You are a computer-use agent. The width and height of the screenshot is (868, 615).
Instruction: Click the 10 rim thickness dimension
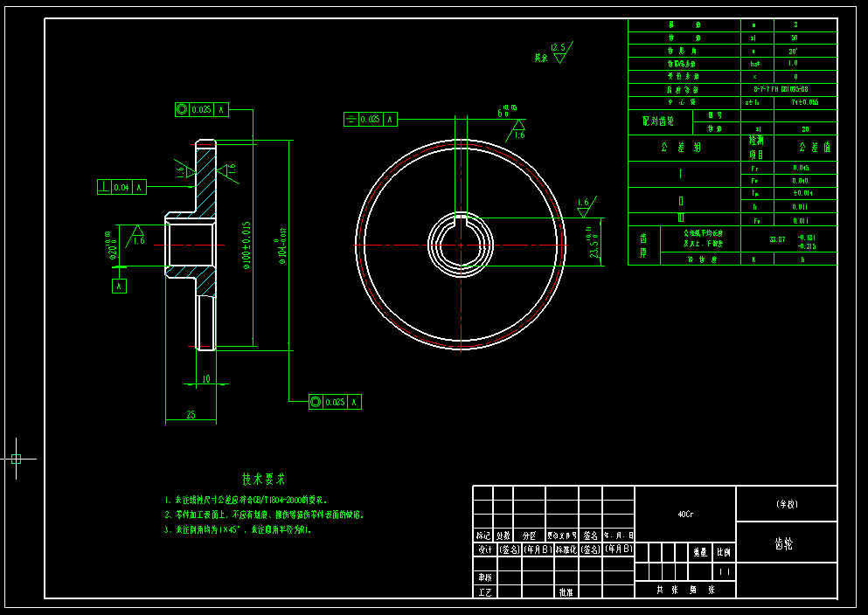point(206,379)
